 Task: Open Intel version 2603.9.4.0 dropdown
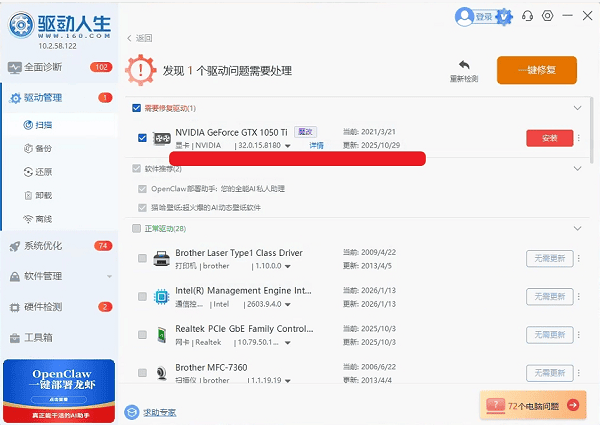click(288, 305)
